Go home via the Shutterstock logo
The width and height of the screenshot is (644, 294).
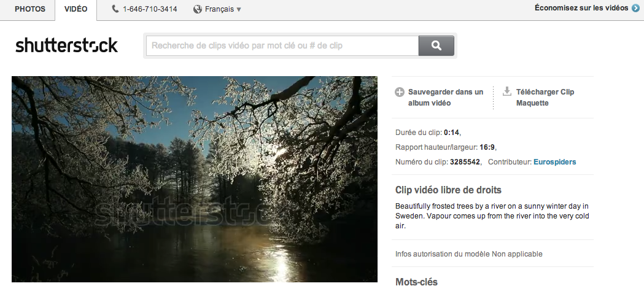[66, 45]
